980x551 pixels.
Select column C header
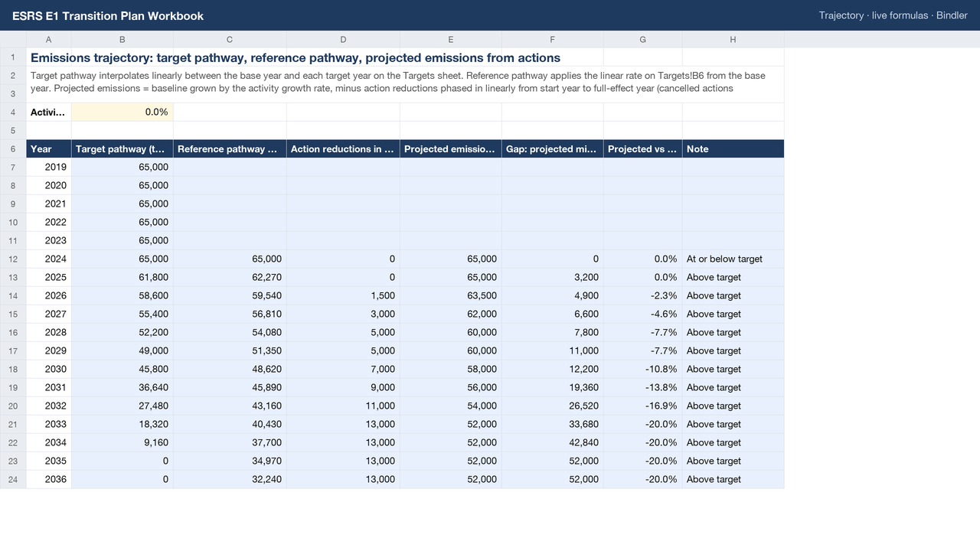tap(230, 39)
